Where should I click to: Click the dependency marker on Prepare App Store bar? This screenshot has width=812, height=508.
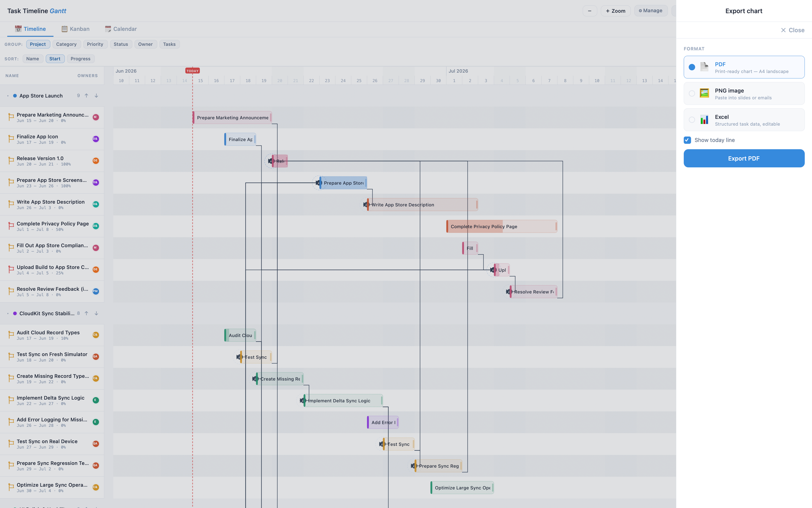point(318,183)
